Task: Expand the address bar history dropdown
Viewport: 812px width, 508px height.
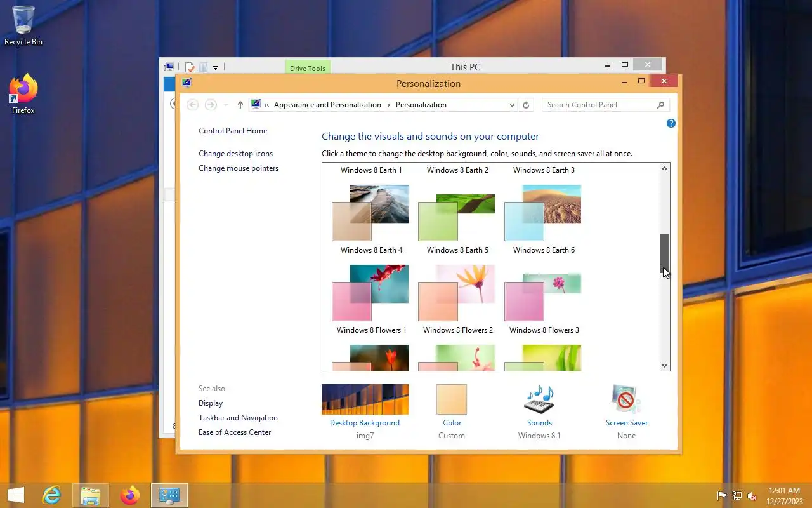Action: tap(513, 105)
